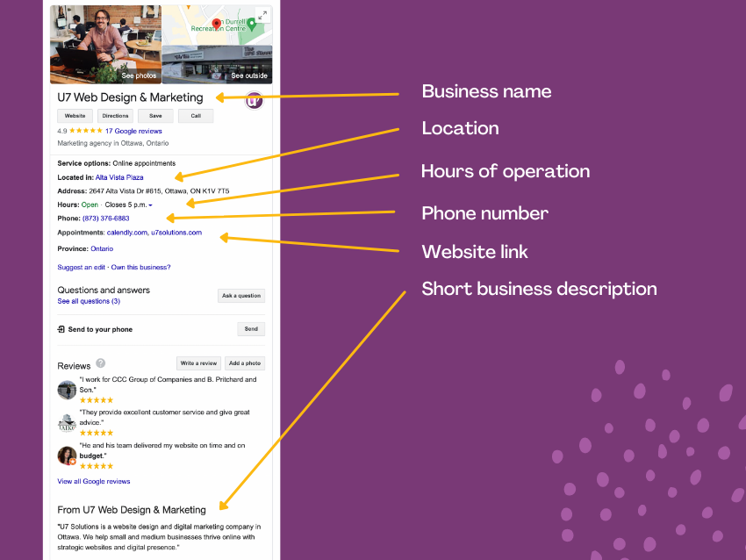
Task: Click the Website button
Action: point(75,116)
